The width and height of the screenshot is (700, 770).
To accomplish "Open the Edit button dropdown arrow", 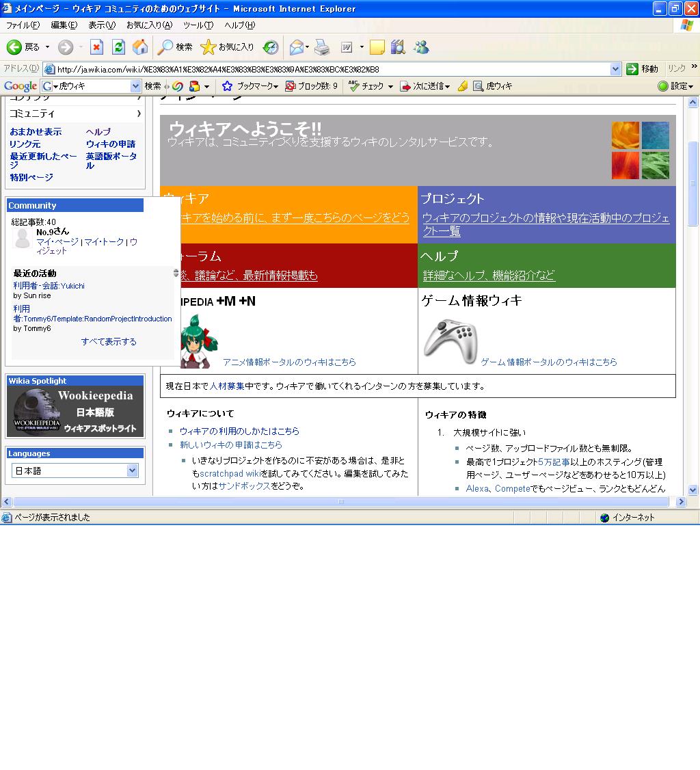I will tap(362, 47).
